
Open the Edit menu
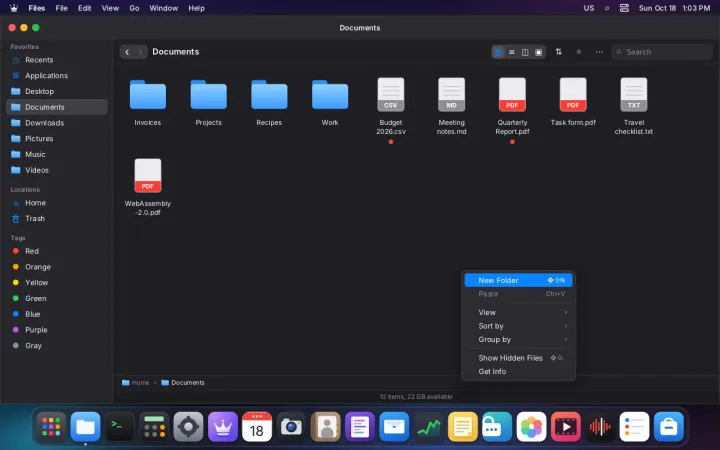(x=84, y=8)
